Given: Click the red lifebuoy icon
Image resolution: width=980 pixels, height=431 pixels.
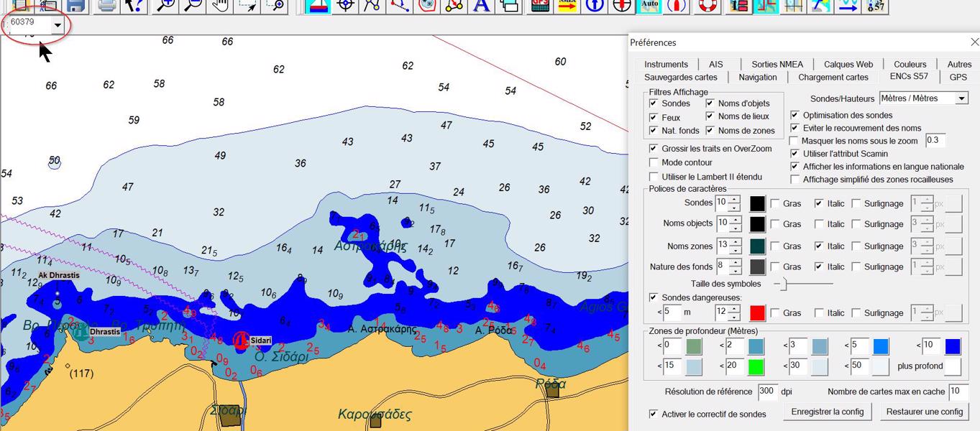Looking at the screenshot, I should [x=708, y=6].
